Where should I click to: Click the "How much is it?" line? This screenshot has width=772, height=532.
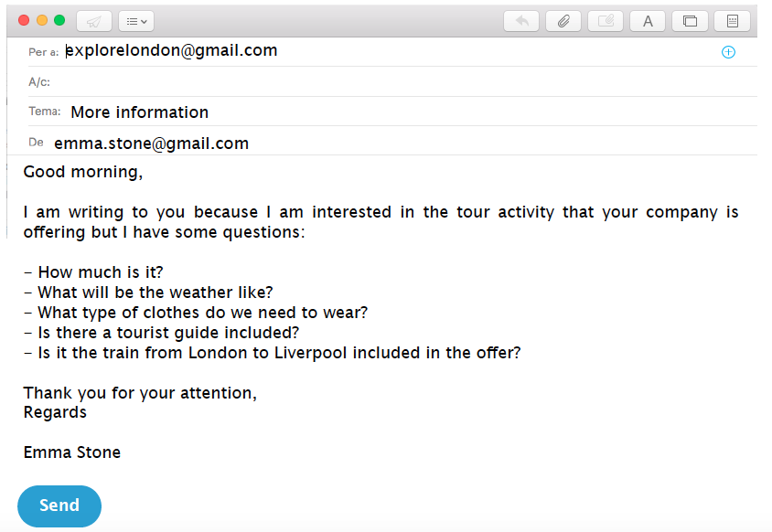[93, 272]
